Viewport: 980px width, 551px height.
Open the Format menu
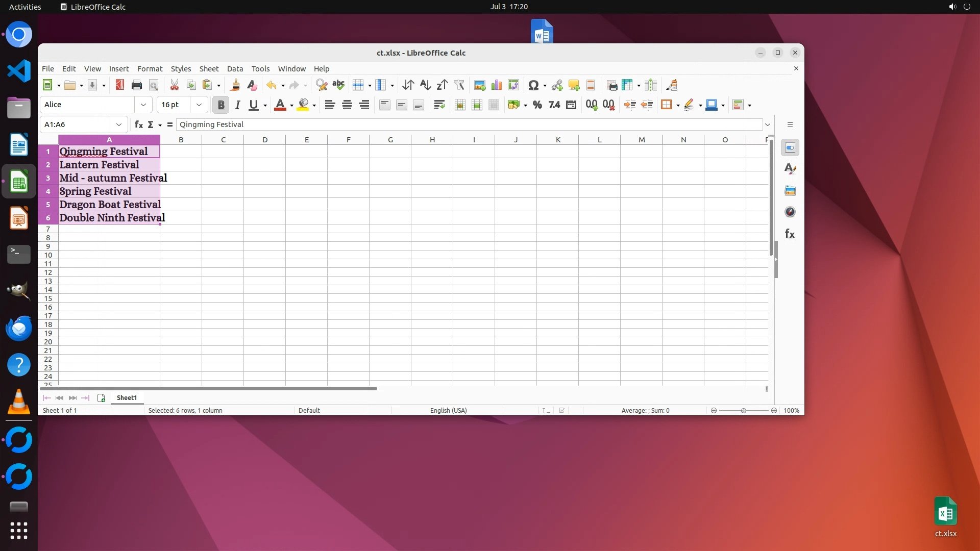(150, 69)
